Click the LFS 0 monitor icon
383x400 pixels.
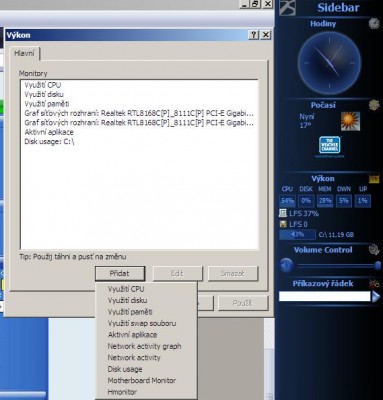pyautogui.click(x=283, y=224)
